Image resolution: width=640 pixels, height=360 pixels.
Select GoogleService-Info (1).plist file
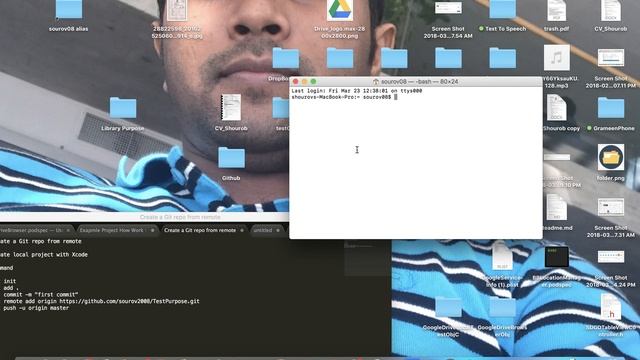(x=502, y=257)
